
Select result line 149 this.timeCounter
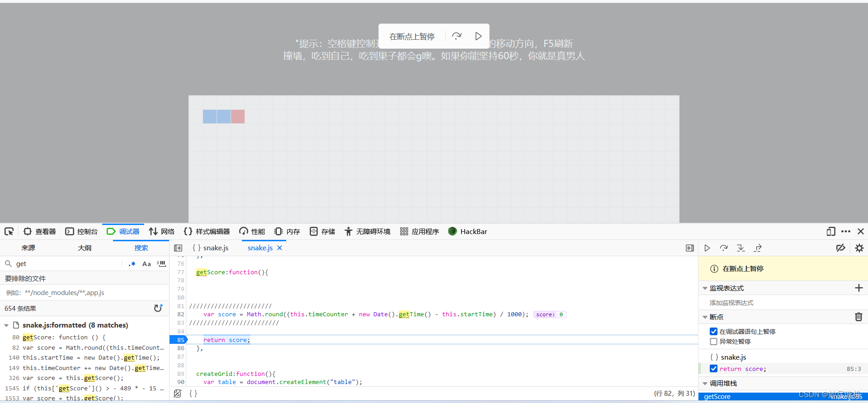(85, 368)
